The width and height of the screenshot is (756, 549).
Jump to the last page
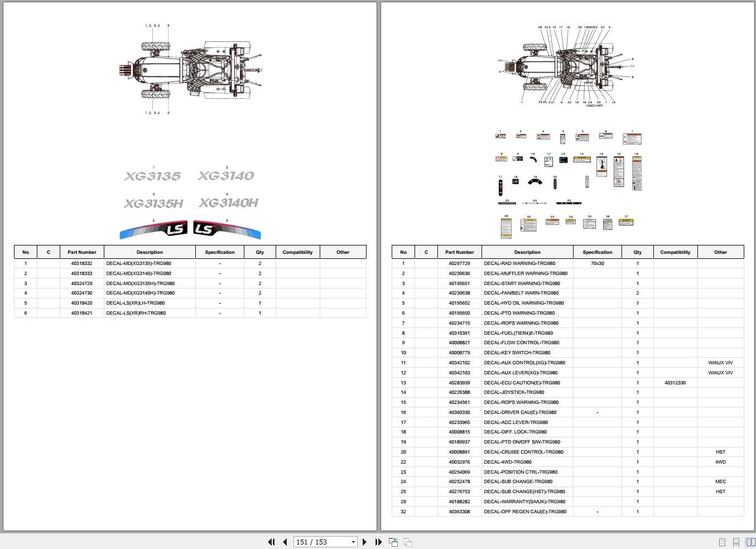coord(378,542)
